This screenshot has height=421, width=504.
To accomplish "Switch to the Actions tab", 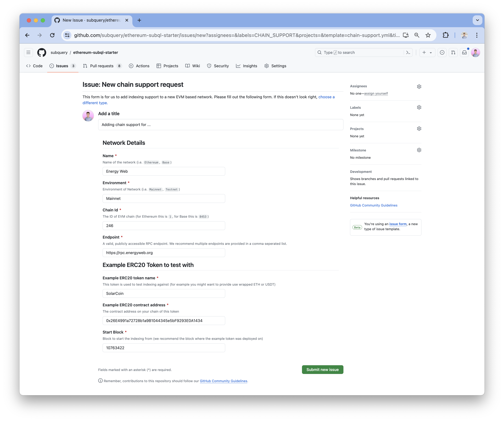I will pos(139,66).
